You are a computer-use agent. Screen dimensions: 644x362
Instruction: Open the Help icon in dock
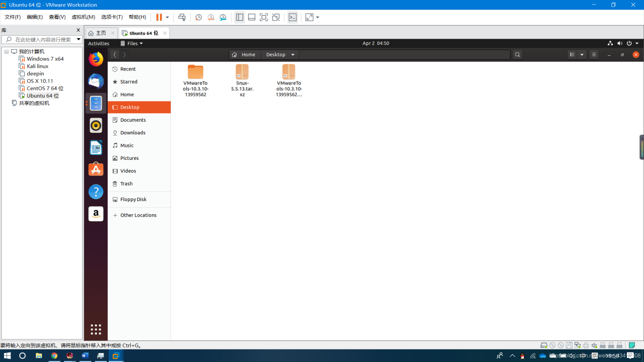[x=96, y=192]
